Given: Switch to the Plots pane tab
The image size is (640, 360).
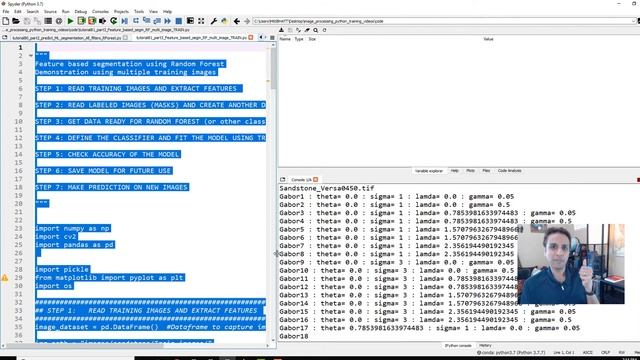Looking at the screenshot, I should (470, 171).
